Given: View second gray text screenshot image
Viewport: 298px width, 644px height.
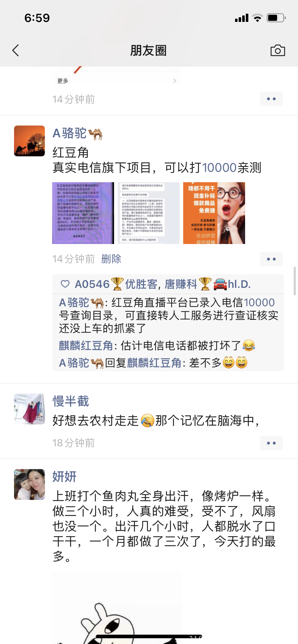Looking at the screenshot, I should pos(149,213).
